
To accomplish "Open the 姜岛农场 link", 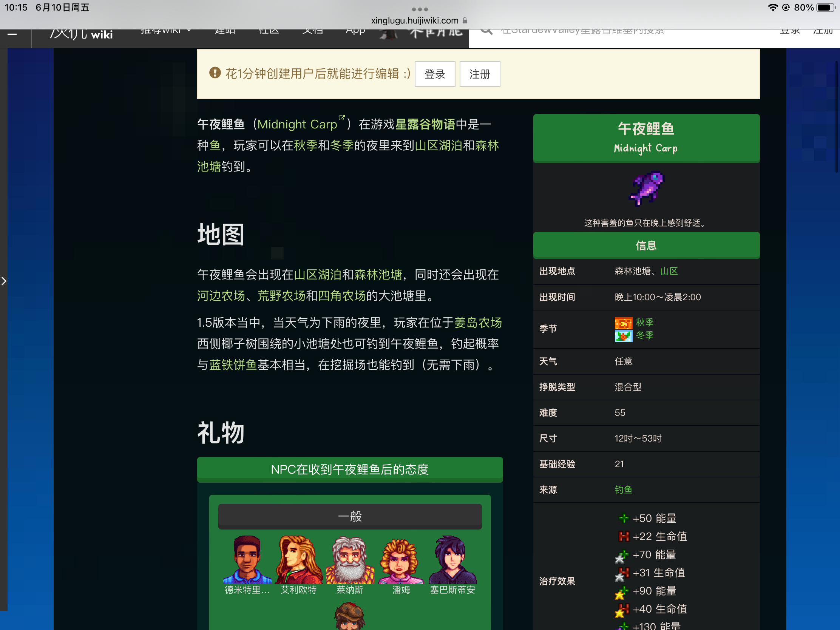I will click(478, 323).
